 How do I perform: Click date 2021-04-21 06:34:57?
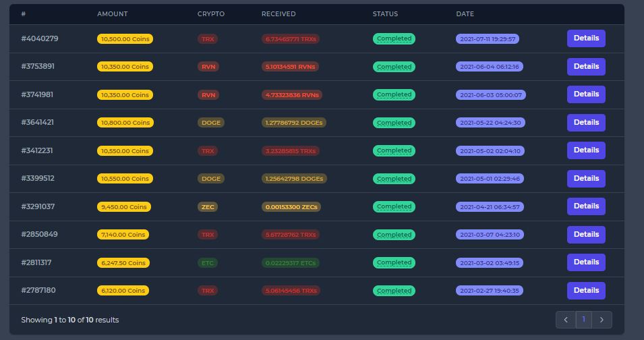coord(490,207)
